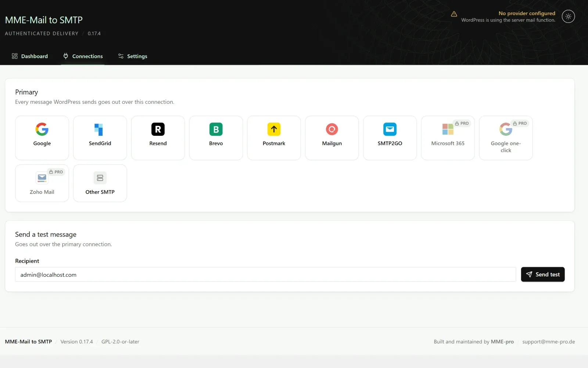Click the 'No provider configured' notice

tap(527, 13)
